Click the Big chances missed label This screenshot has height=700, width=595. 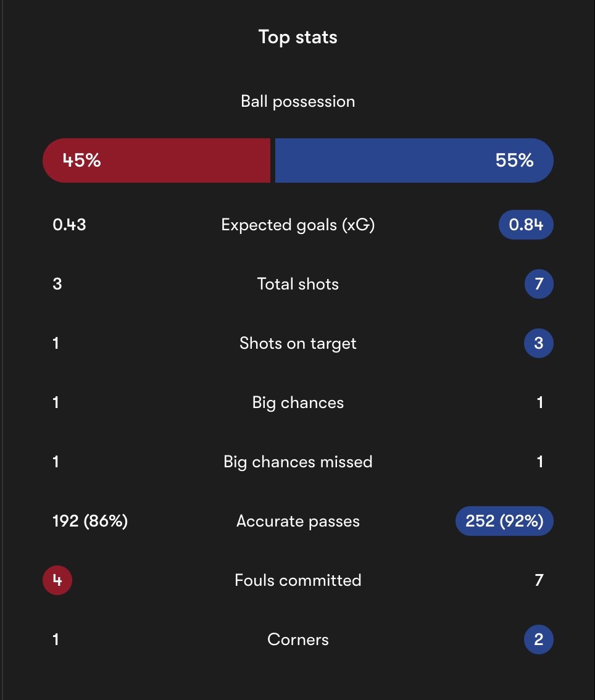pyautogui.click(x=297, y=462)
